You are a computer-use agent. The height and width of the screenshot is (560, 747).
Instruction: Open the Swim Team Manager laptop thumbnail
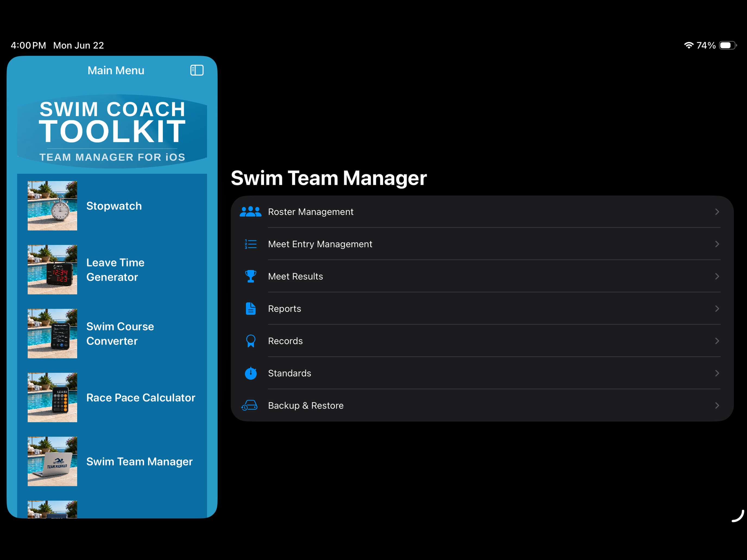point(52,462)
